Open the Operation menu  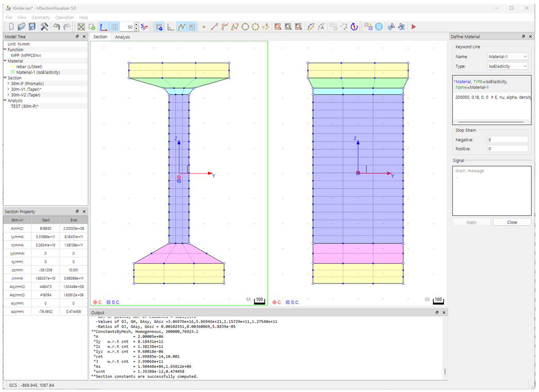65,17
